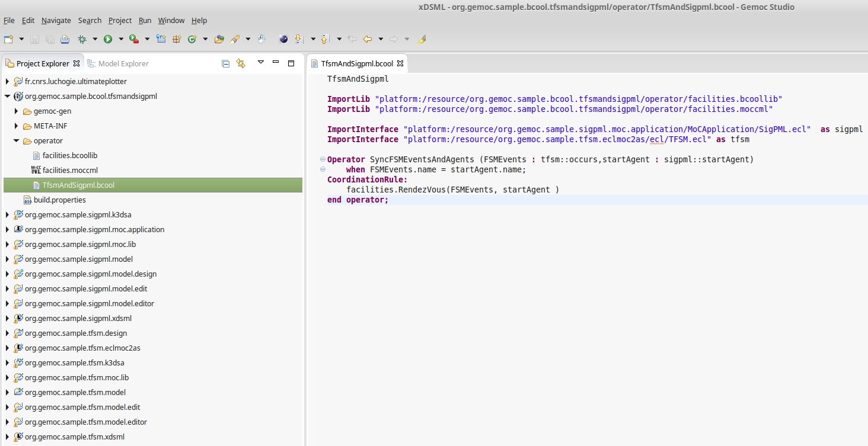The image size is (868, 446).
Task: Click the Print icon in toolbar
Action: (x=65, y=39)
